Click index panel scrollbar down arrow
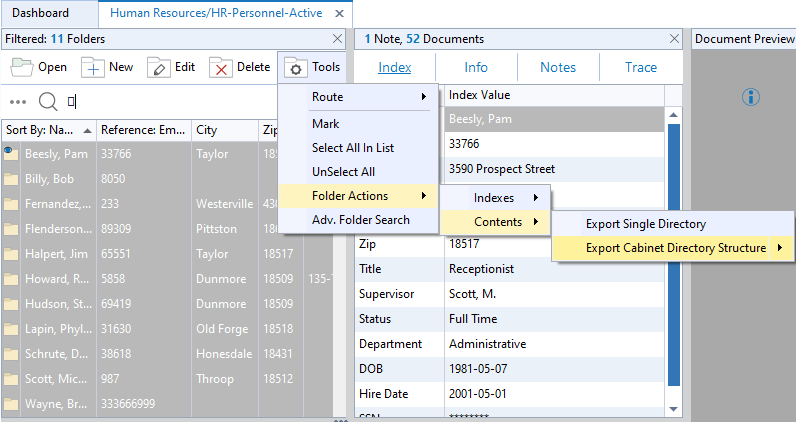The image size is (796, 422). [674, 409]
